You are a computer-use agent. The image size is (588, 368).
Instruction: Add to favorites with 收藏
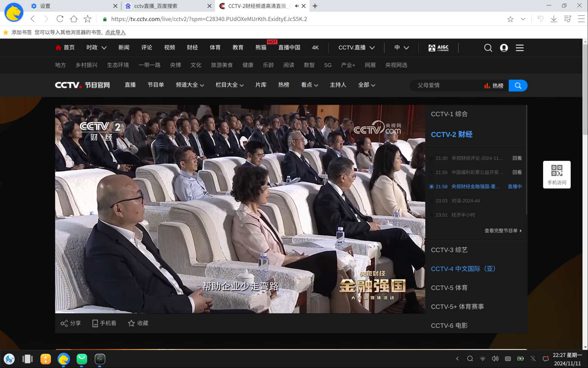click(138, 323)
